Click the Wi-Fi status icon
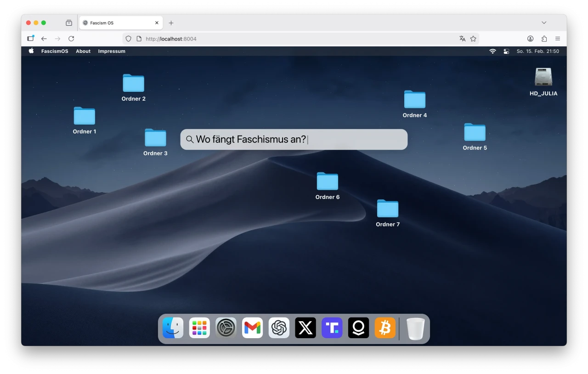This screenshot has width=588, height=374. point(492,51)
